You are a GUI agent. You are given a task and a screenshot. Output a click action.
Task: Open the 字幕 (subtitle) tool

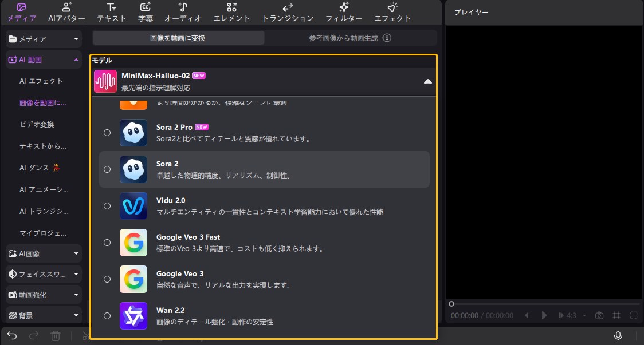(x=146, y=11)
